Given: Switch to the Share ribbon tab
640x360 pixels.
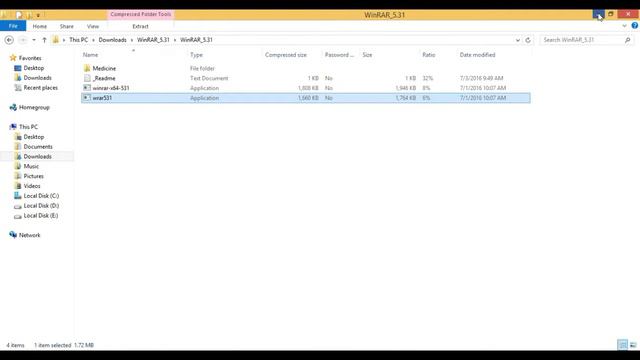Looking at the screenshot, I should click(x=67, y=26).
